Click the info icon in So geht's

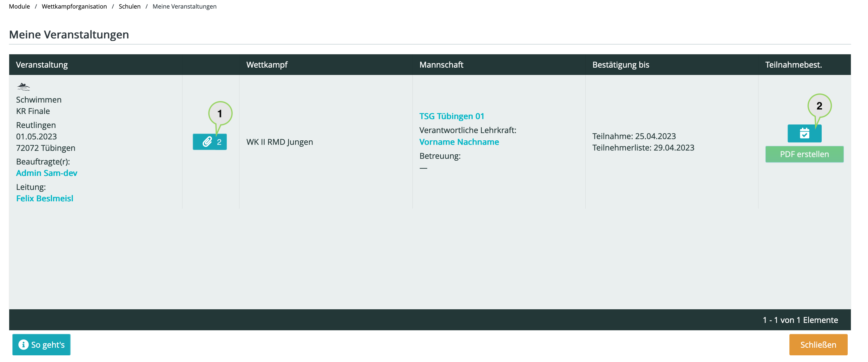[x=23, y=345]
